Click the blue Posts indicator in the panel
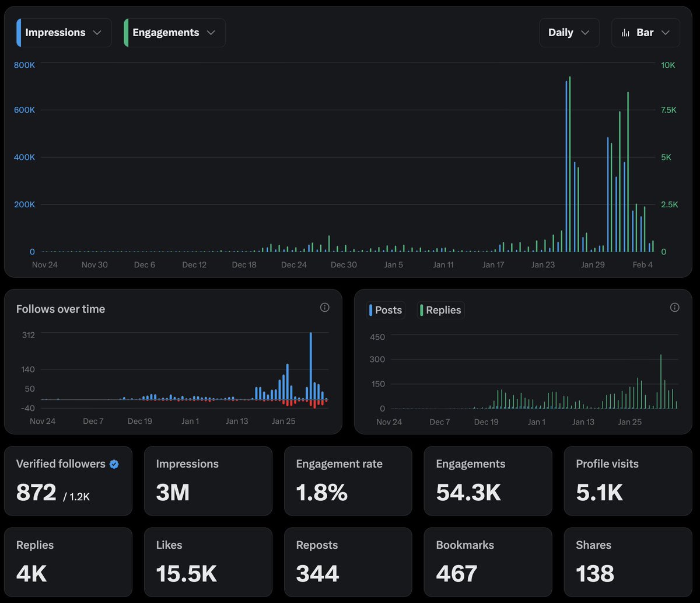The height and width of the screenshot is (603, 700). point(373,310)
